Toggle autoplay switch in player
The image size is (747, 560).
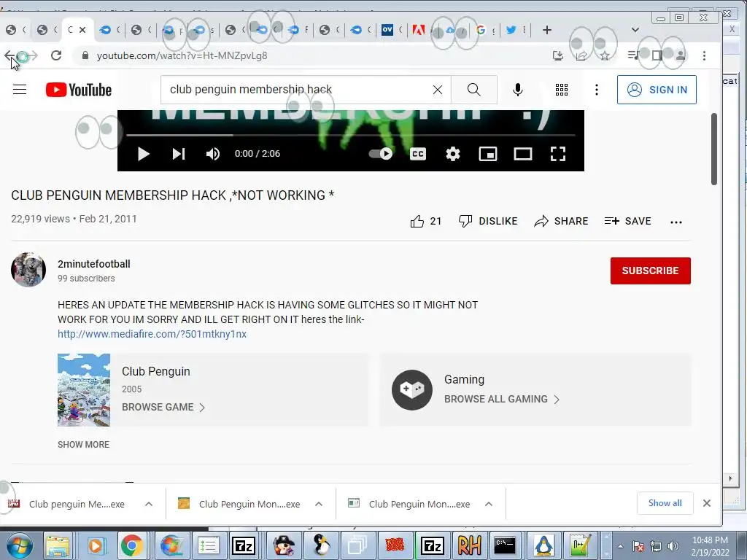point(381,154)
